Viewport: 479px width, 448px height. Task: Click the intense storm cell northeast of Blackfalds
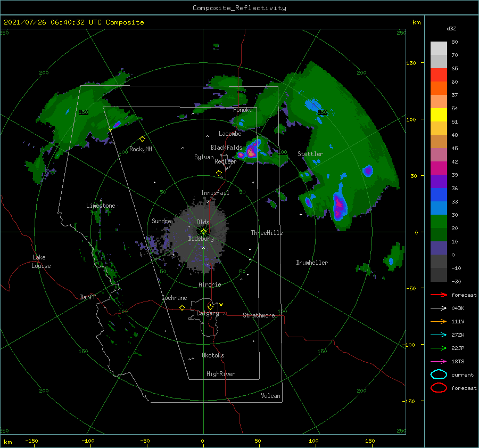(251, 151)
